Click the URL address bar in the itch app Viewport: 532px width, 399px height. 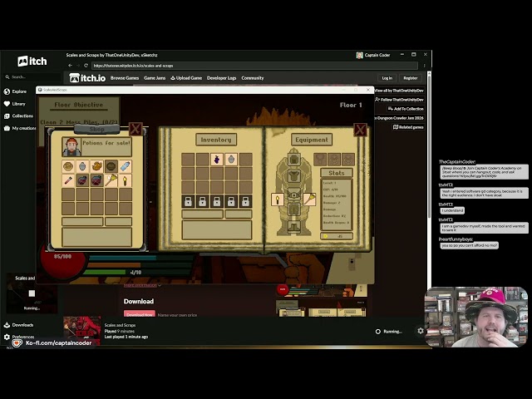[254, 66]
